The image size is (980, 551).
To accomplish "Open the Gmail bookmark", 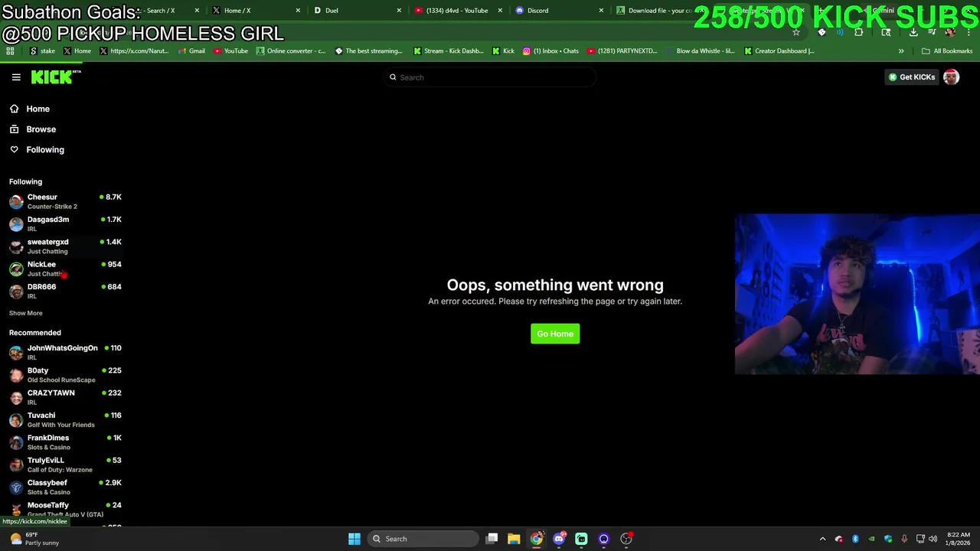I will (x=190, y=51).
